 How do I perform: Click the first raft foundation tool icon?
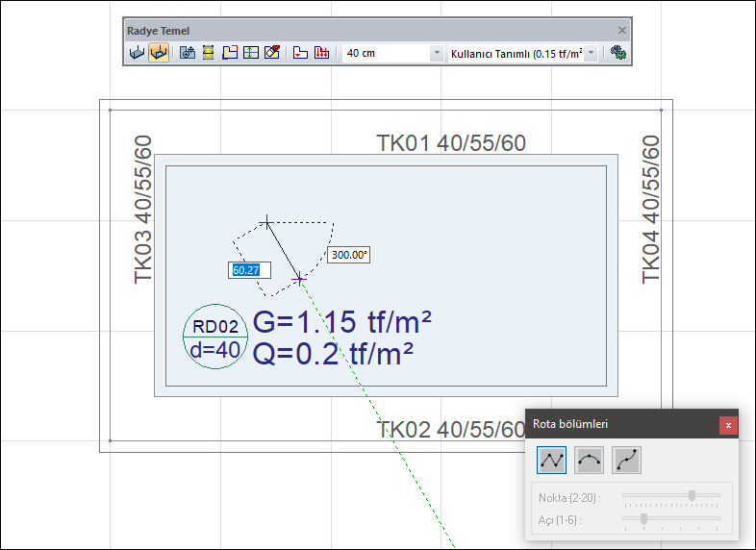tap(137, 54)
